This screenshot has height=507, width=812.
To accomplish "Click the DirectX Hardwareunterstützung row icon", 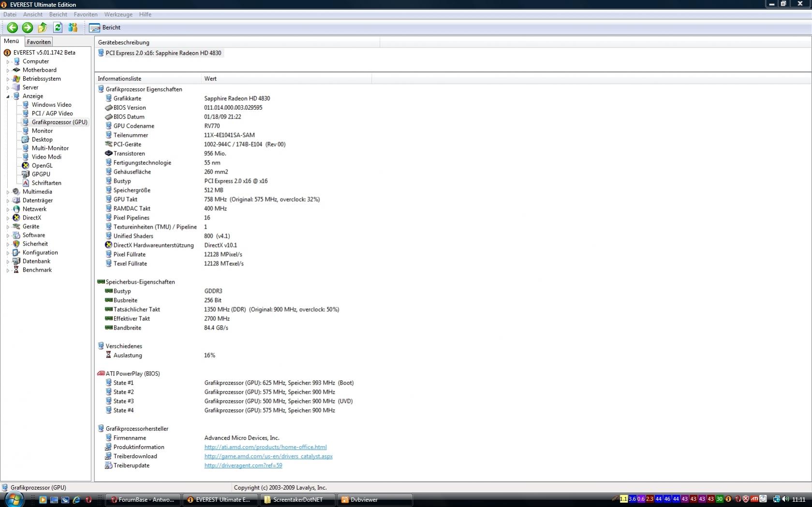I will point(108,246).
